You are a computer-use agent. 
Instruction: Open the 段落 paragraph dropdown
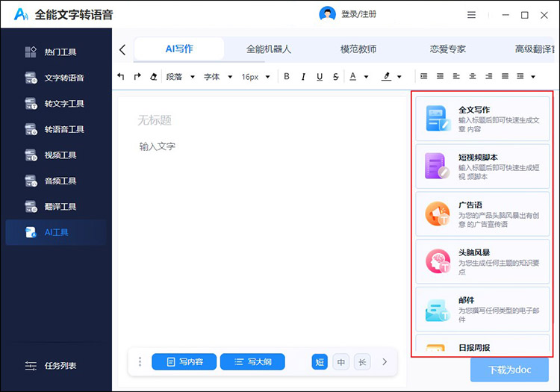click(181, 77)
